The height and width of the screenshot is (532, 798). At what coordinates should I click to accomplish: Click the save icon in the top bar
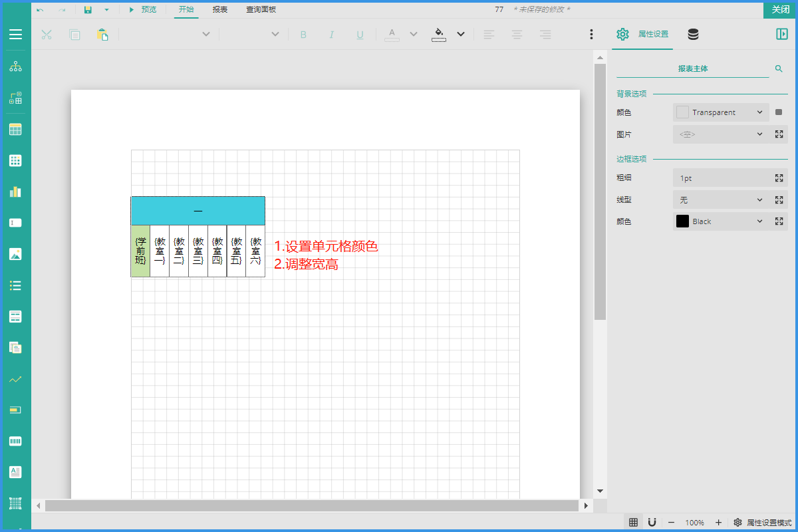[x=88, y=10]
